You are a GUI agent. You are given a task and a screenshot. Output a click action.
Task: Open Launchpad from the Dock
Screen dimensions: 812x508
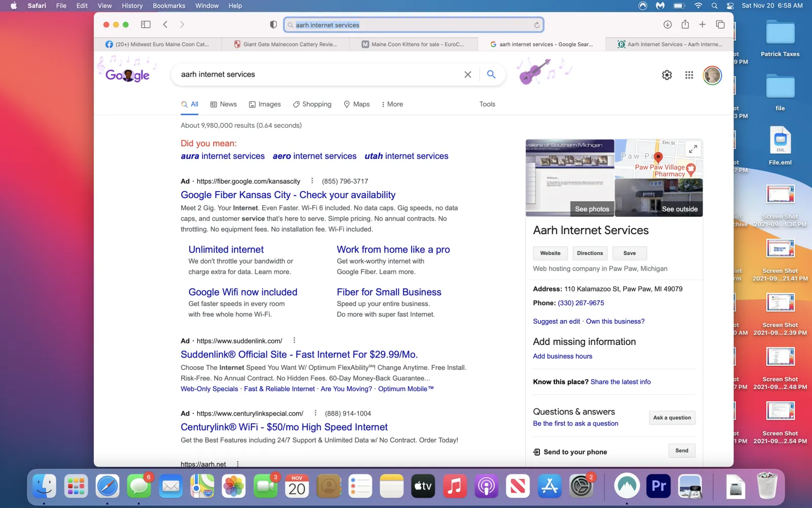pyautogui.click(x=76, y=486)
